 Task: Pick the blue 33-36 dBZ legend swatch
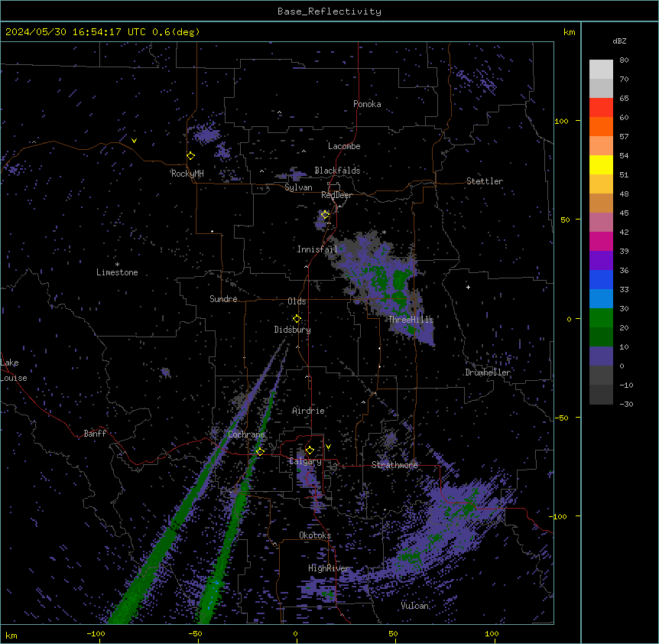coord(601,279)
